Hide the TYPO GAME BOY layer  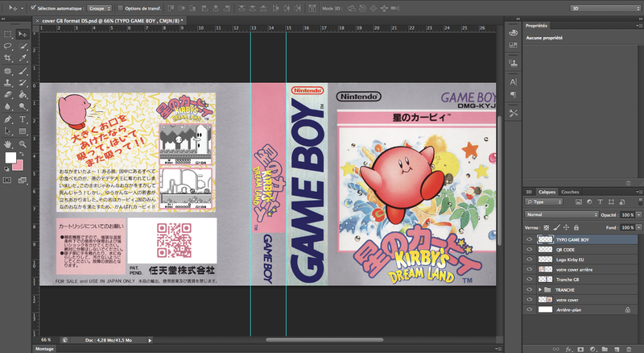pyautogui.click(x=529, y=239)
